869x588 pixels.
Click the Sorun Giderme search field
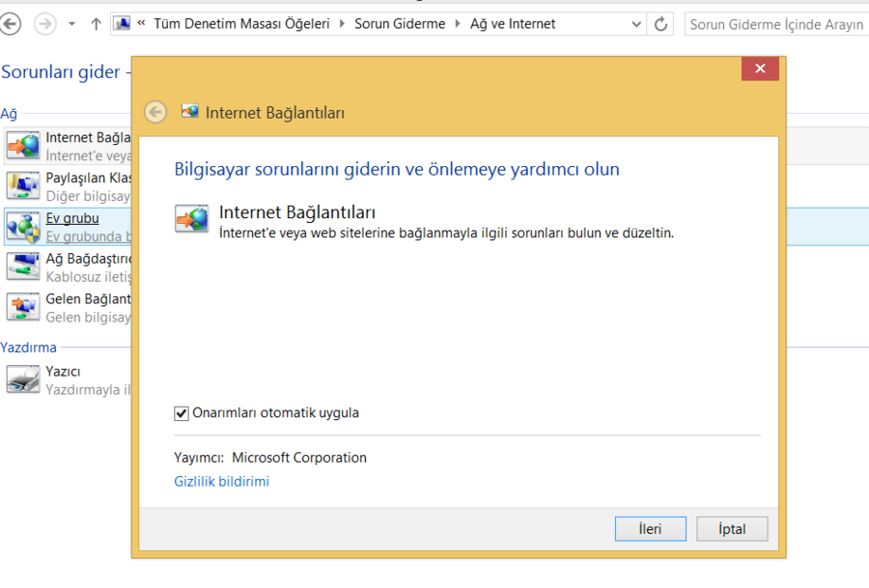point(775,24)
